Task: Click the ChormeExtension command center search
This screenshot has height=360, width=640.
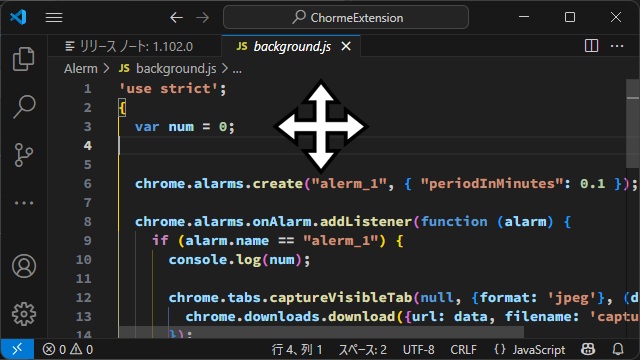Action: click(346, 18)
